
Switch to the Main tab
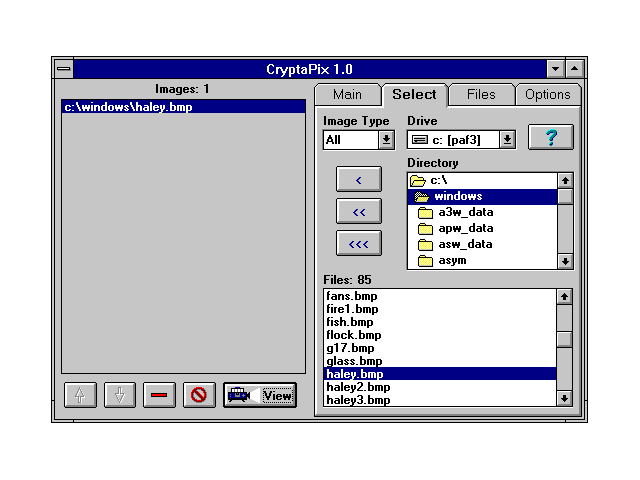click(x=347, y=95)
